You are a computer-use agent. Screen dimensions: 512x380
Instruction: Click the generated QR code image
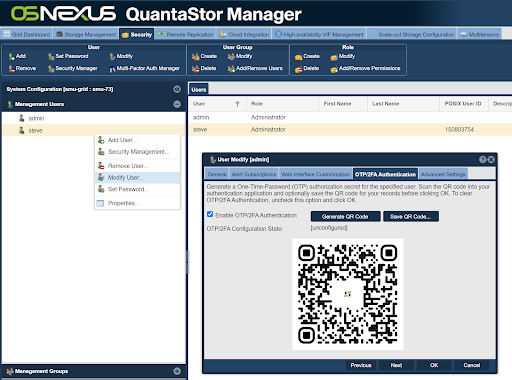pyautogui.click(x=348, y=294)
